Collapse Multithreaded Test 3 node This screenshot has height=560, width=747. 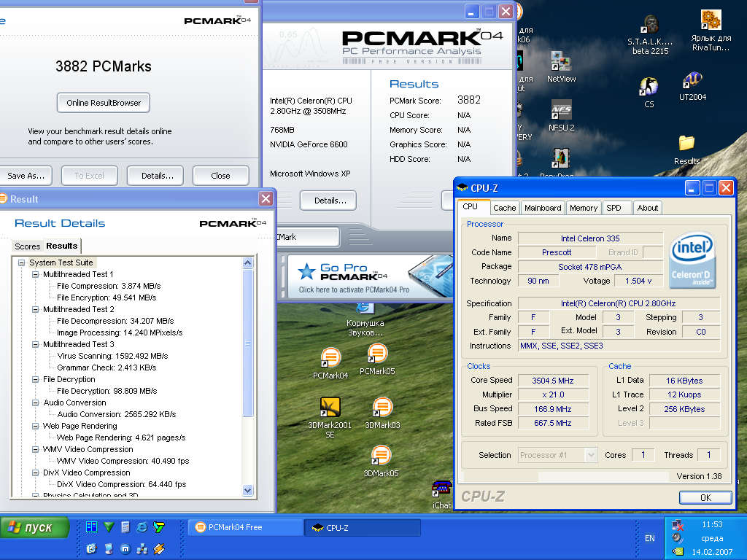coord(35,344)
